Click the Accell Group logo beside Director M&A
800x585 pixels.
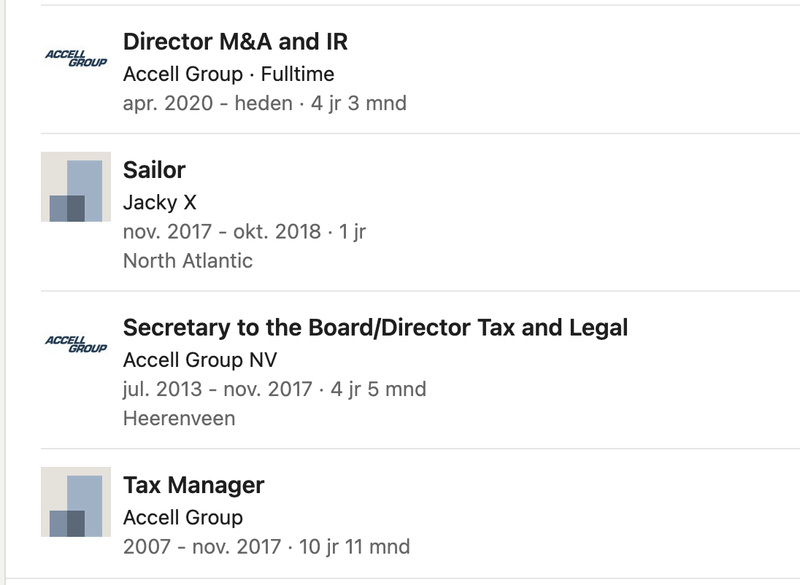[x=76, y=59]
